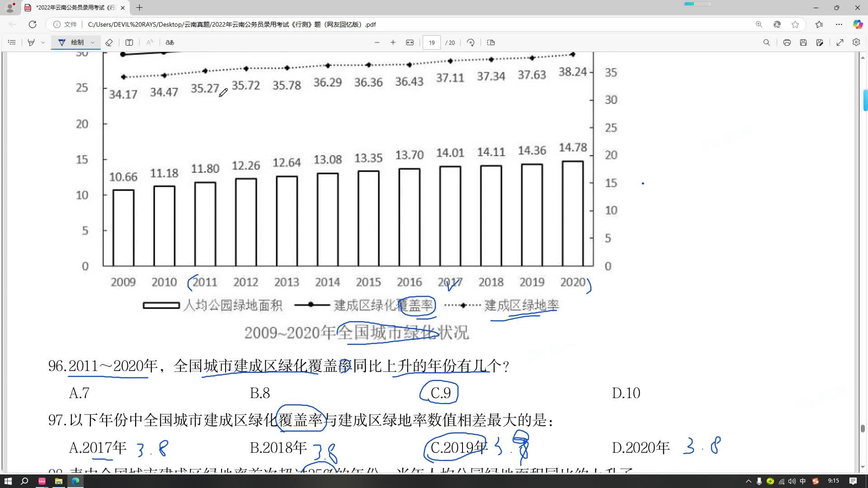Click the rotate page icon
This screenshot has height=488, width=868.
tap(470, 42)
